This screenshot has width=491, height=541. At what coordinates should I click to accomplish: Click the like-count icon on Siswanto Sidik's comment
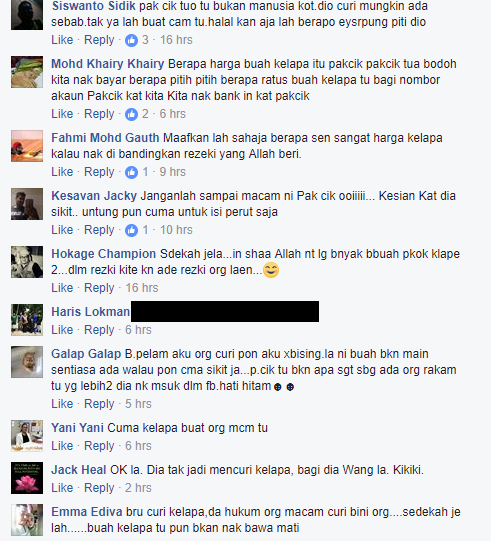[x=131, y=40]
